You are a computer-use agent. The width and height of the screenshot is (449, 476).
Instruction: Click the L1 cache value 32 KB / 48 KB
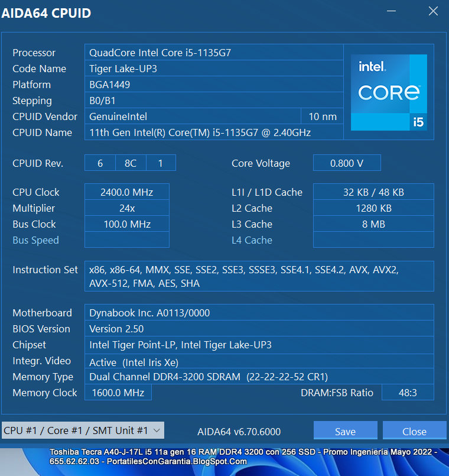(373, 192)
